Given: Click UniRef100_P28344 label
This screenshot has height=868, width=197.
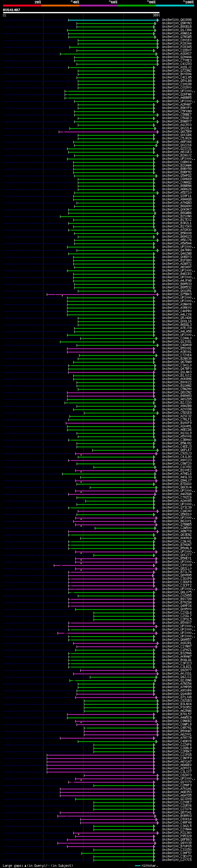Looking at the screenshot, I should click(177, 43).
